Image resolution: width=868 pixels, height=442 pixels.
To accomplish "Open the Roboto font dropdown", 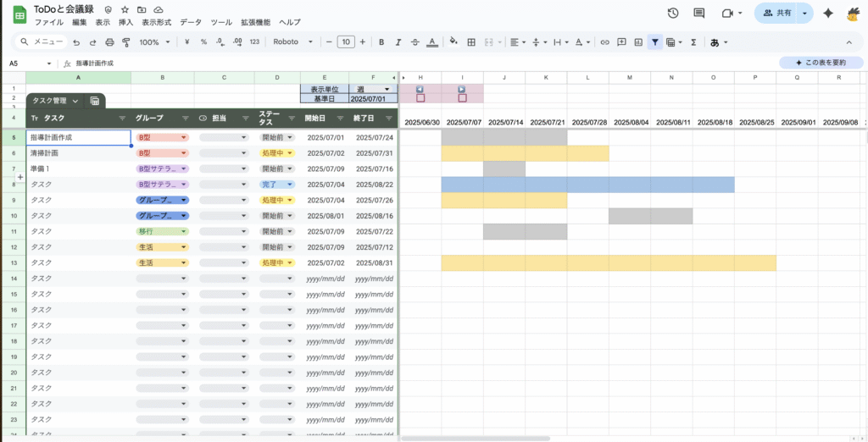I will [x=292, y=42].
